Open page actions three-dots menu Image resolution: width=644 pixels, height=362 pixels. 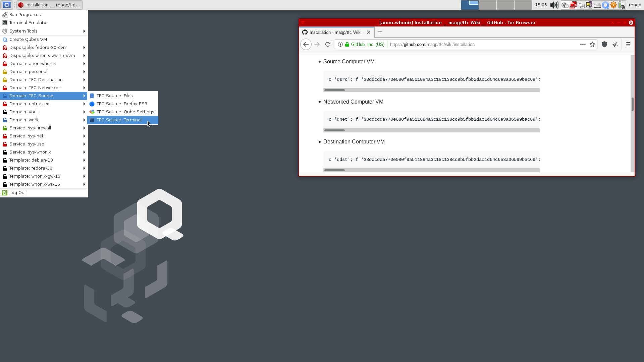tap(583, 44)
